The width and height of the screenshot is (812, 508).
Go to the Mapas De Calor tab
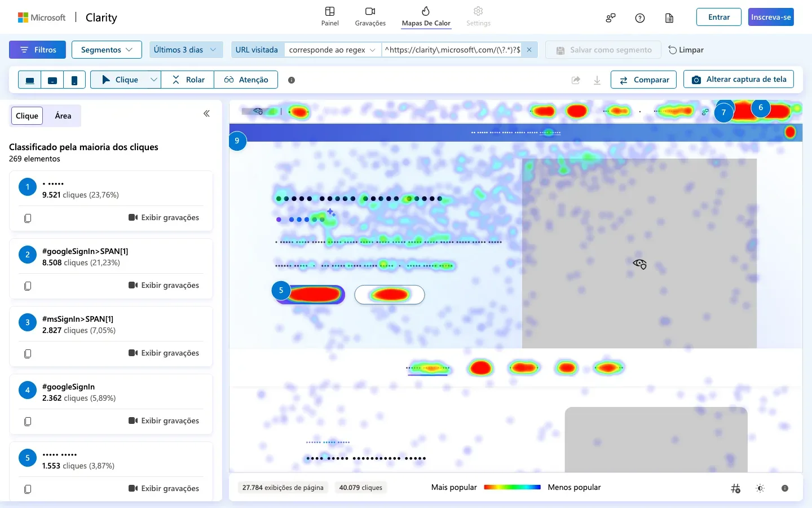[426, 17]
